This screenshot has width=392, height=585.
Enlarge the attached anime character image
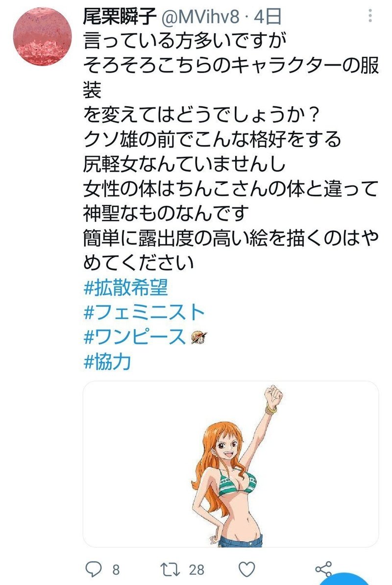(x=230, y=464)
